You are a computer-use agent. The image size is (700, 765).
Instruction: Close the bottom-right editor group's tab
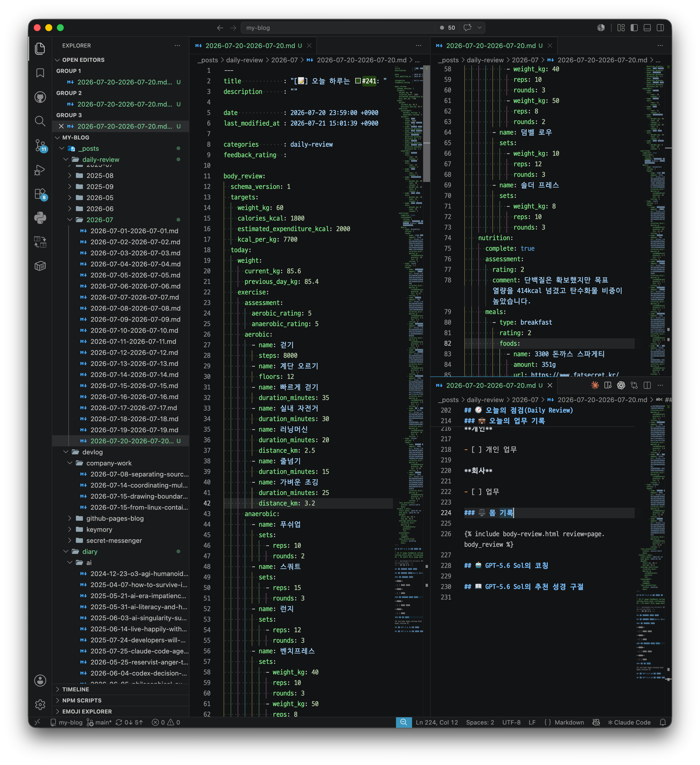point(550,385)
